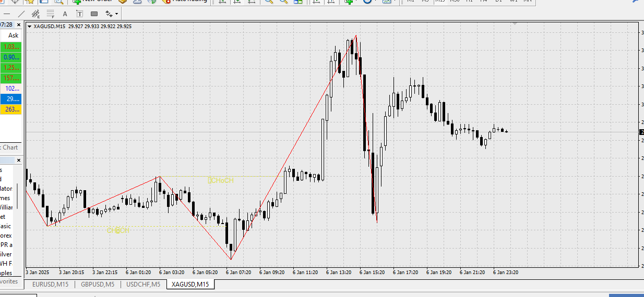
Task: Click the '6 Jan 13:20' time axis label
Action: 339,272
